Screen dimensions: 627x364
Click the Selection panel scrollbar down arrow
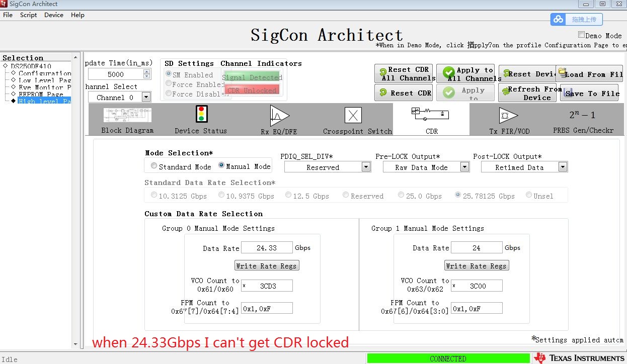tap(76, 344)
